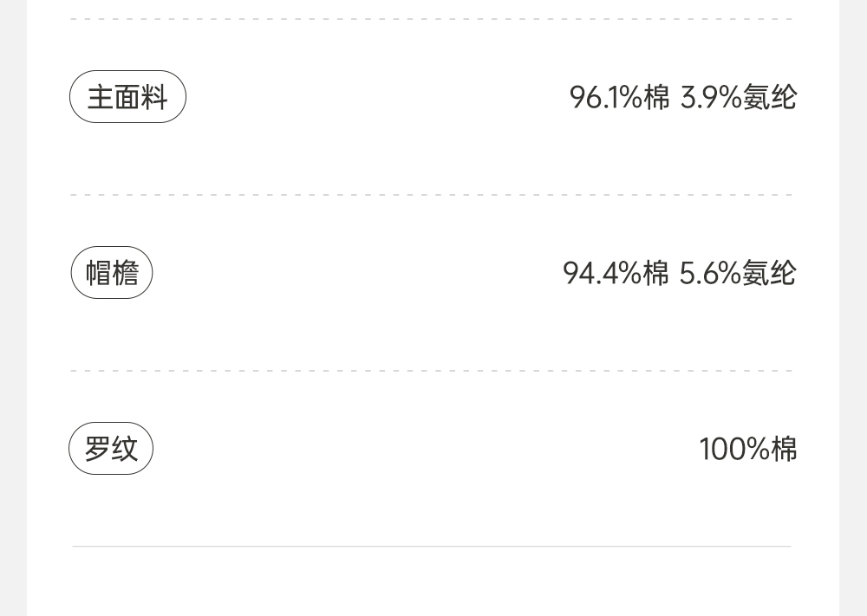Click dashed divider between 帽檐 and 罗纹
Viewport: 867px width, 616px height.
tap(432, 371)
